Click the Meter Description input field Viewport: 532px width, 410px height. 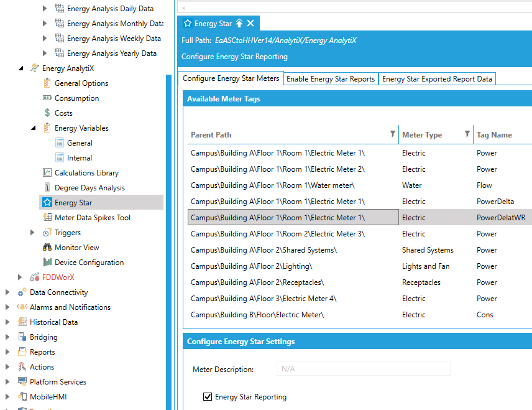(363, 369)
